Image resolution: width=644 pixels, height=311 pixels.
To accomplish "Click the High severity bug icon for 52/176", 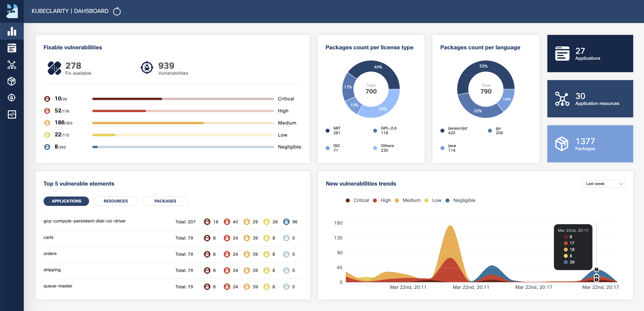I will coord(47,111).
